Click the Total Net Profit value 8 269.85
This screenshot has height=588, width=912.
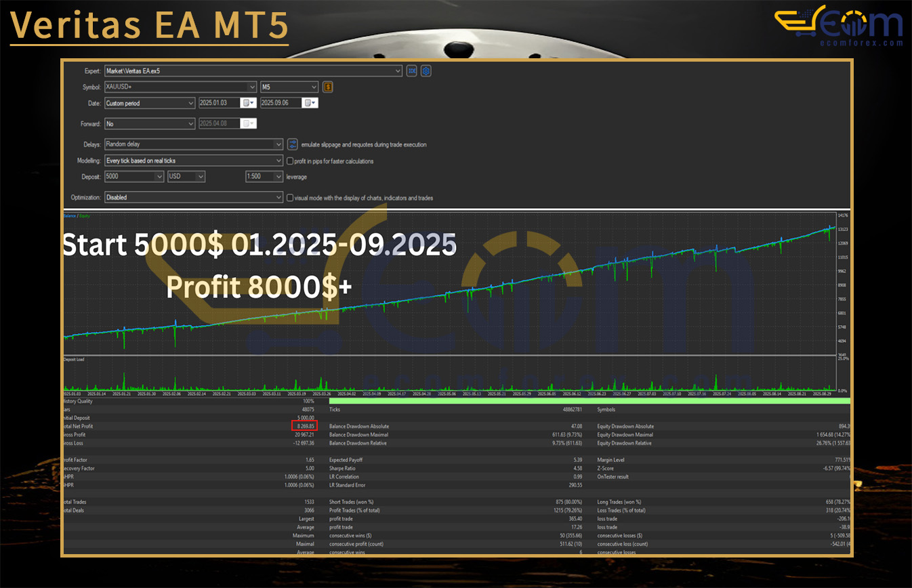tap(304, 426)
